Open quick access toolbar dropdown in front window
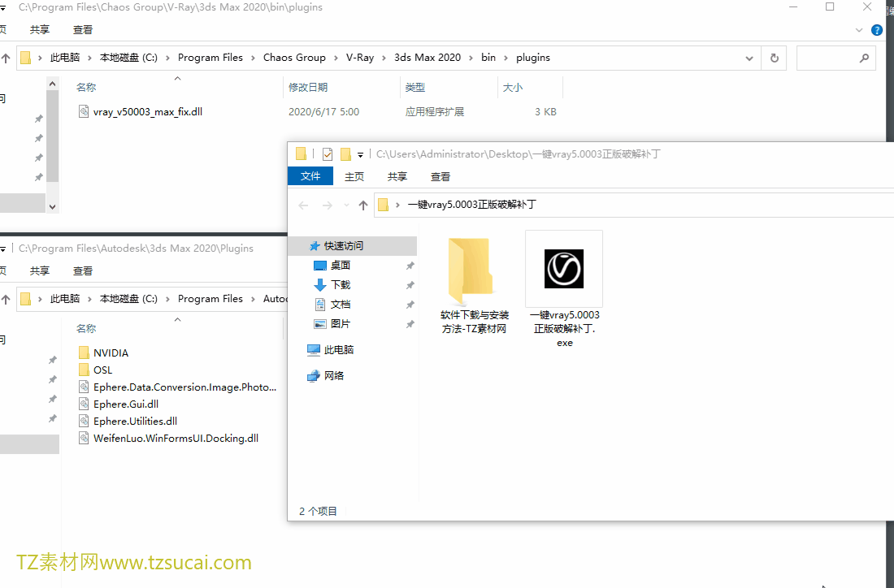894x588 pixels. click(360, 154)
